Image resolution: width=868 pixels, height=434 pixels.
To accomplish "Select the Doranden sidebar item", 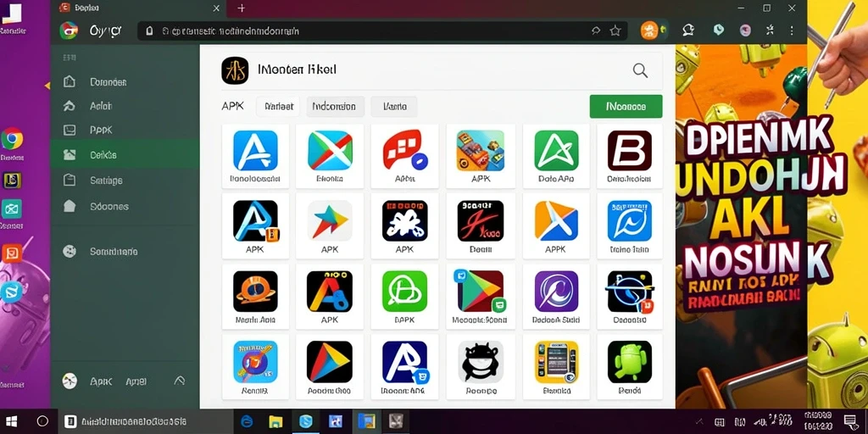I will [125, 82].
